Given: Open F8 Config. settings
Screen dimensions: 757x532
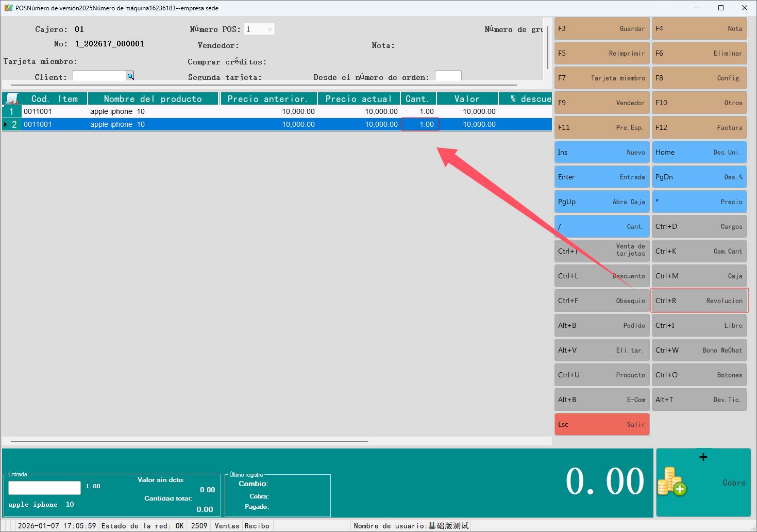Looking at the screenshot, I should [x=699, y=78].
